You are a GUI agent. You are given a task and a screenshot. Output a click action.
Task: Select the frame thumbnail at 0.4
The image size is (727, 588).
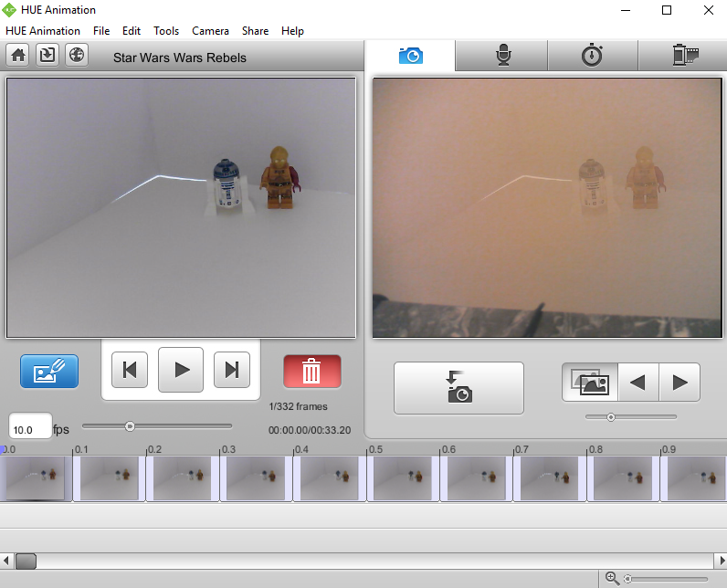click(330, 478)
